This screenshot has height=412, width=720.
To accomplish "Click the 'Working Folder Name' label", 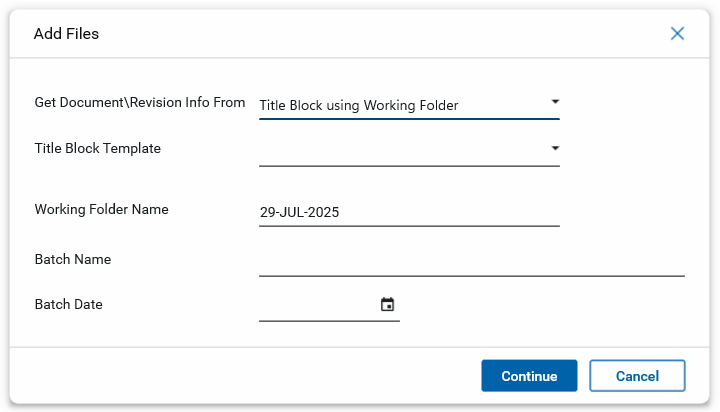I will pyautogui.click(x=101, y=210).
